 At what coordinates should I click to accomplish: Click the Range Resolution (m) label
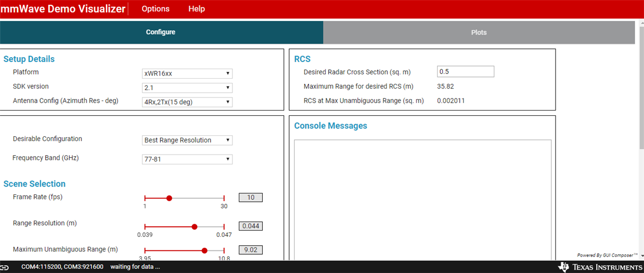coord(45,223)
